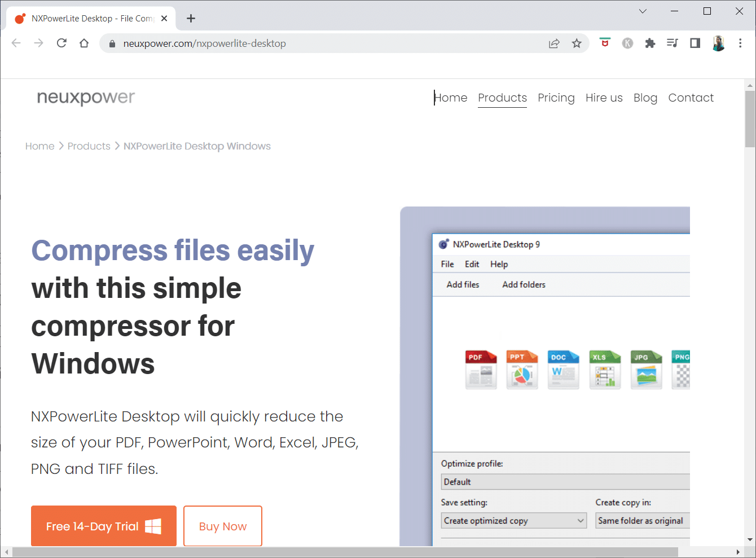Screen dimensions: 756x558
Task: Click the JPG file type icon
Action: (646, 370)
